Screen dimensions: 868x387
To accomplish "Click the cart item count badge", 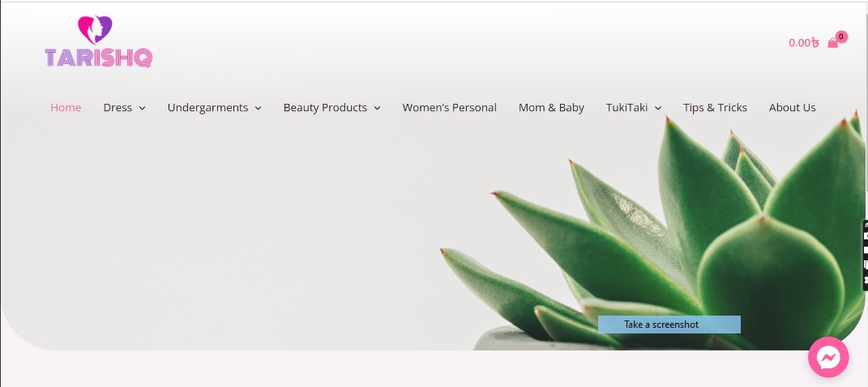I will click(841, 37).
